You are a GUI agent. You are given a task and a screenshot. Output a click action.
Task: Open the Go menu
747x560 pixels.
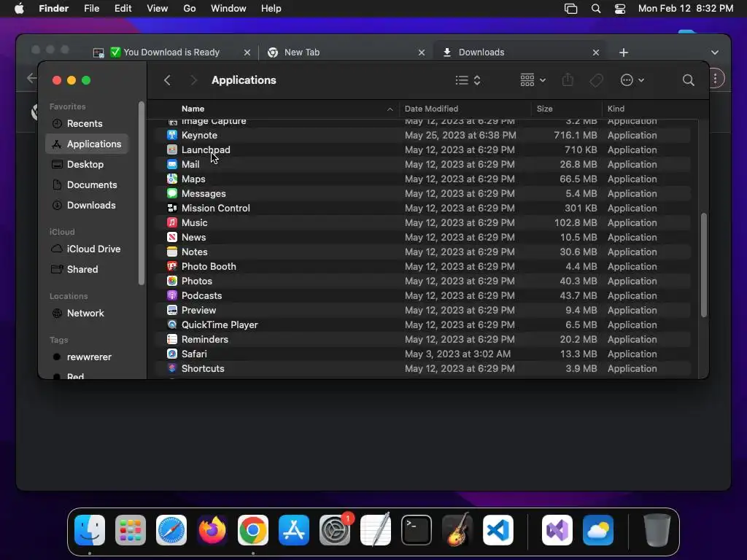pos(190,9)
